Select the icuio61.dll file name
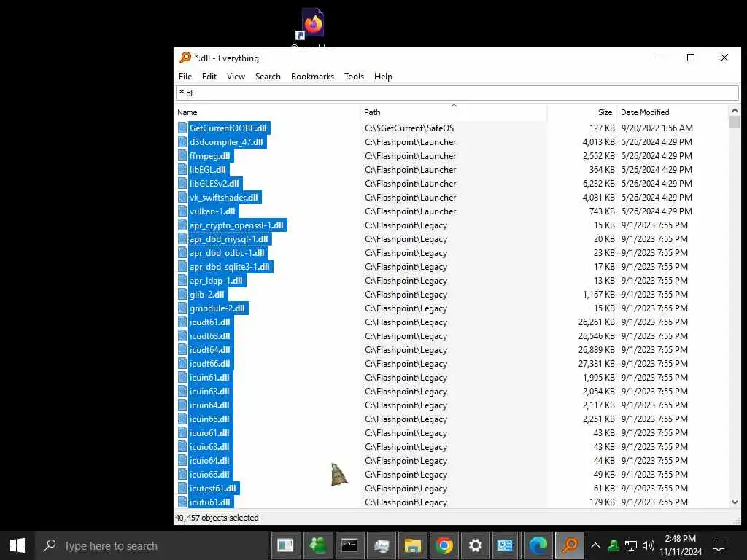 [x=209, y=433]
